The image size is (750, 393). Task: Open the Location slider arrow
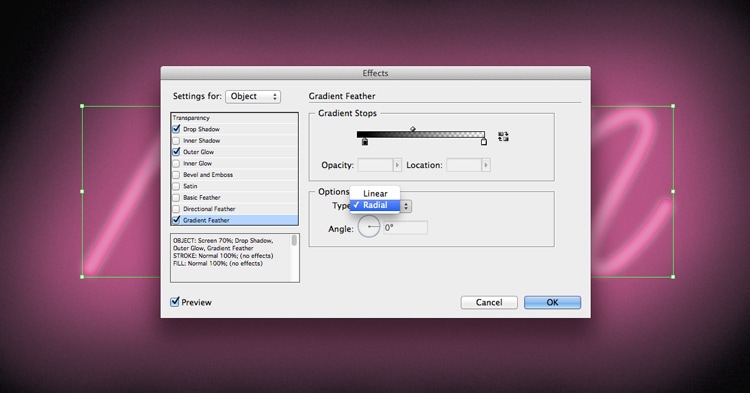(x=486, y=165)
